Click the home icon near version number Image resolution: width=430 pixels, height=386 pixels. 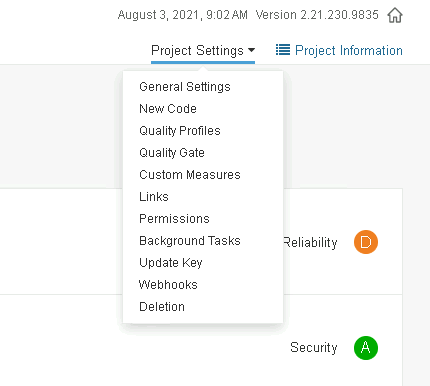(395, 15)
